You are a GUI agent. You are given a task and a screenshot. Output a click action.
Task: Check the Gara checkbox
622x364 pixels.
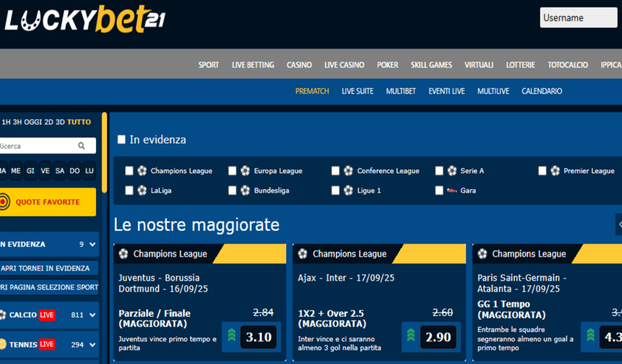pos(439,190)
